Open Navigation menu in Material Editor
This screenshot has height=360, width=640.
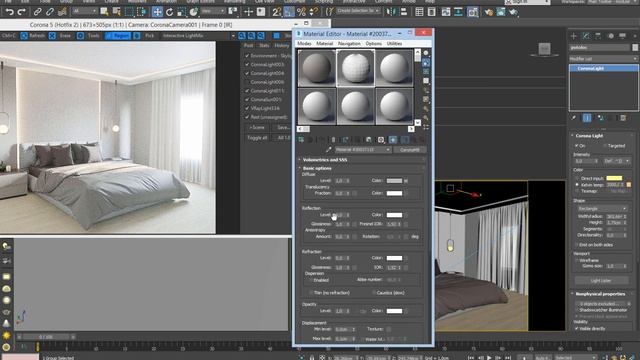[349, 43]
